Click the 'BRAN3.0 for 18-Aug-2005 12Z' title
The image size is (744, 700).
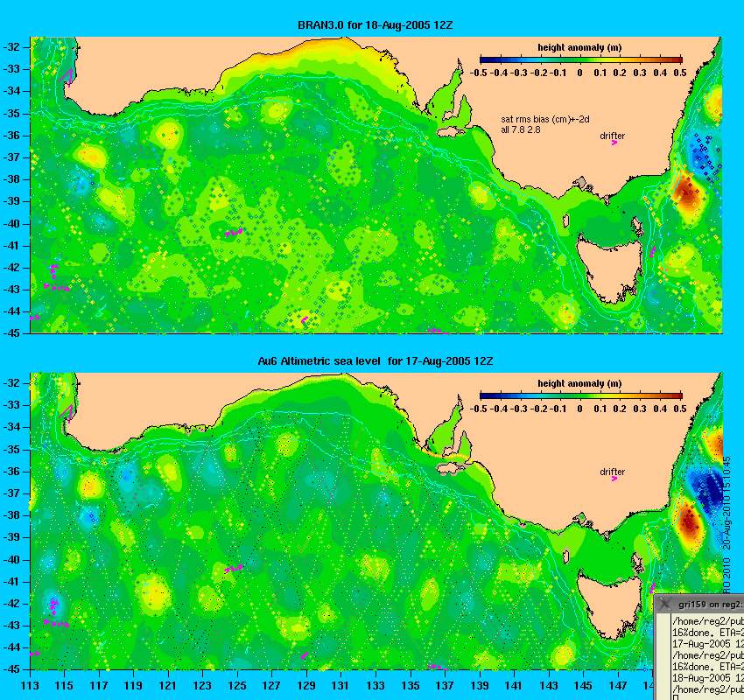point(375,25)
